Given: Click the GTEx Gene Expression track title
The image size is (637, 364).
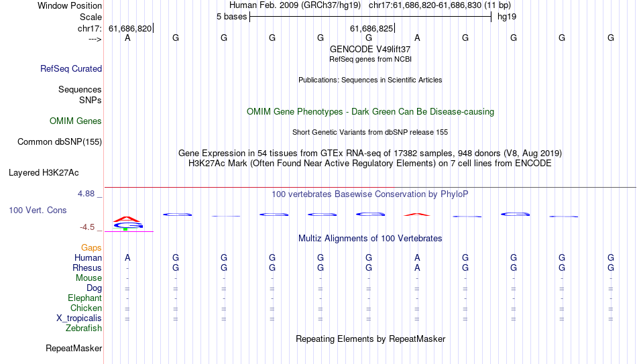Looking at the screenshot, I should tap(370, 153).
